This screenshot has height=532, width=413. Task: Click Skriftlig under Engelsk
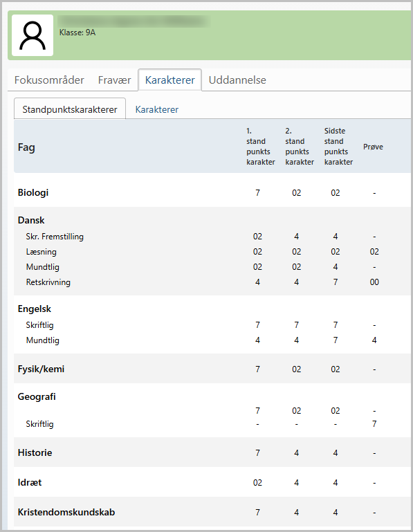pos(39,325)
